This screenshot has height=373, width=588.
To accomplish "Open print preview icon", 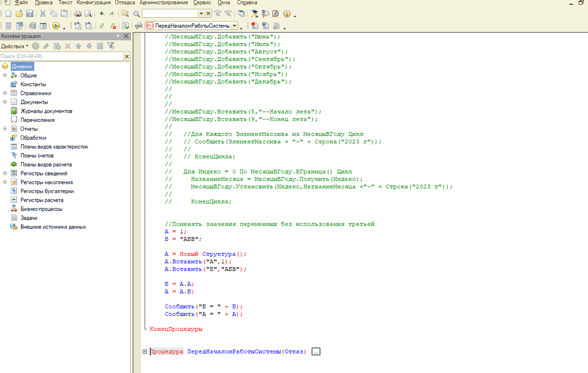I will coord(88,14).
